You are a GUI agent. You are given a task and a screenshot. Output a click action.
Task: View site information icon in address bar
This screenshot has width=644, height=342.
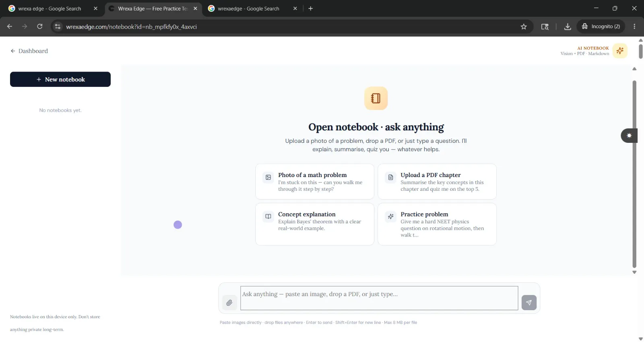pyautogui.click(x=58, y=27)
